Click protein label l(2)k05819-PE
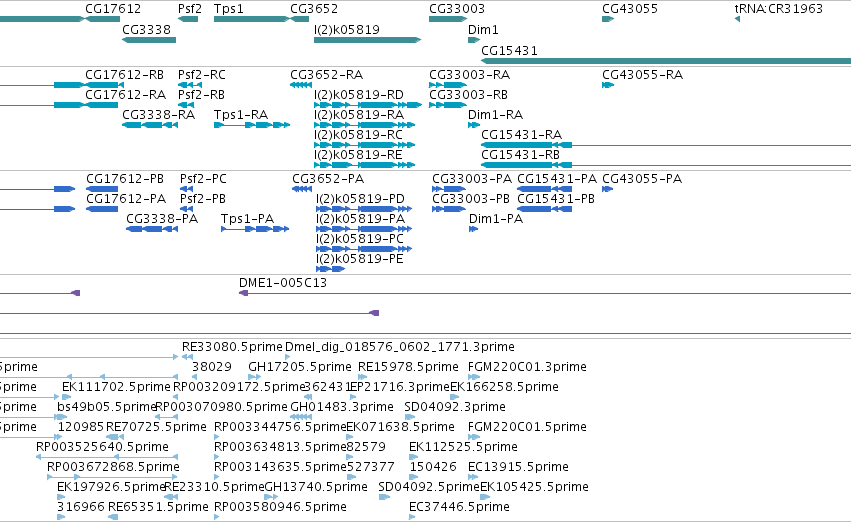This screenshot has width=851, height=522. [360, 259]
